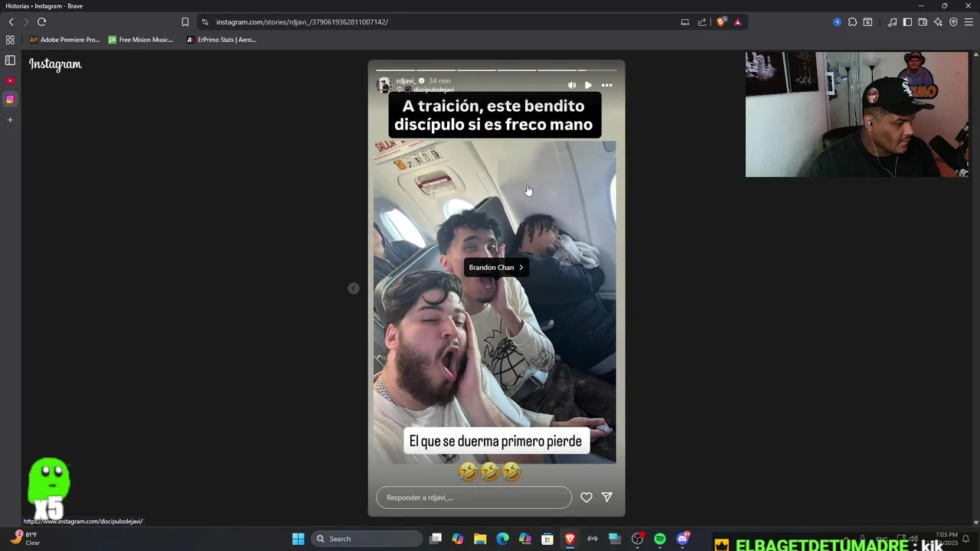Open the Brave Shields lion icon

point(720,22)
